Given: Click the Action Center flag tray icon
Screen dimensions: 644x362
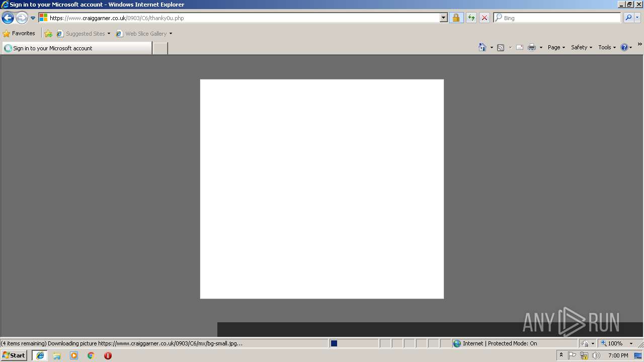Looking at the screenshot, I should tap(572, 355).
